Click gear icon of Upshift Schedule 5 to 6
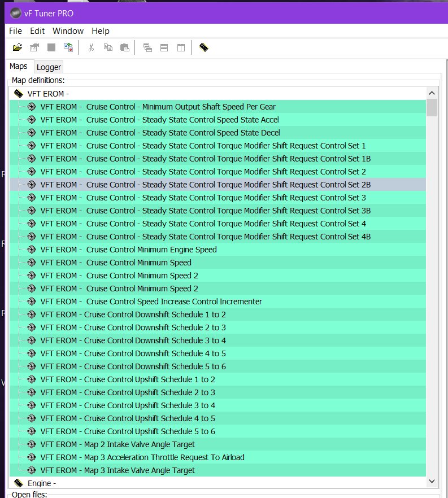 (31, 431)
